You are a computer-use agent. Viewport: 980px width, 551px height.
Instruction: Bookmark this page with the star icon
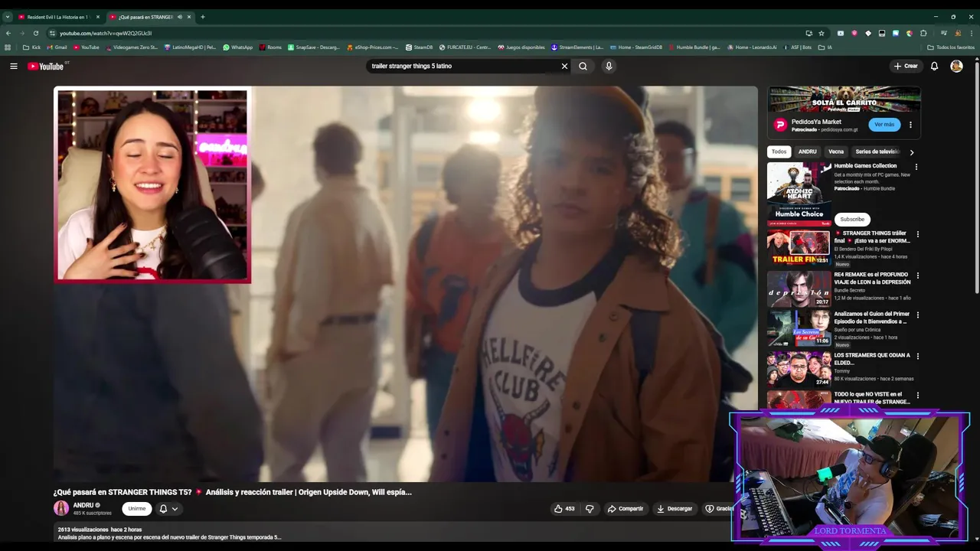(x=822, y=33)
